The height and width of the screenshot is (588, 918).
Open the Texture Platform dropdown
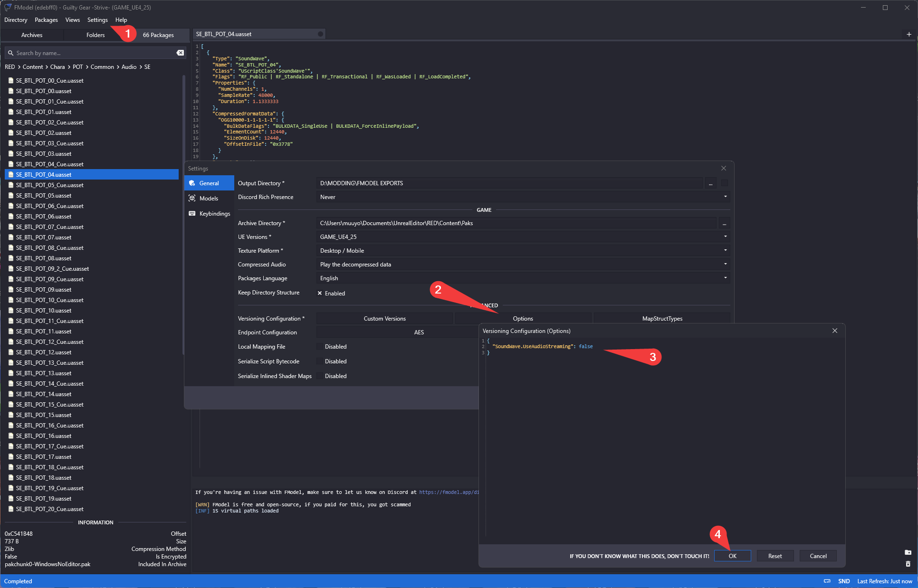pyautogui.click(x=523, y=250)
